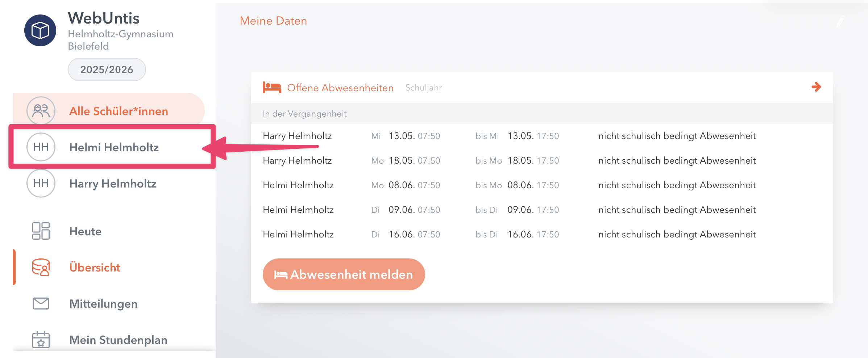This screenshot has width=868, height=358.
Task: Click the Mitteilungen envelope icon
Action: (x=41, y=303)
